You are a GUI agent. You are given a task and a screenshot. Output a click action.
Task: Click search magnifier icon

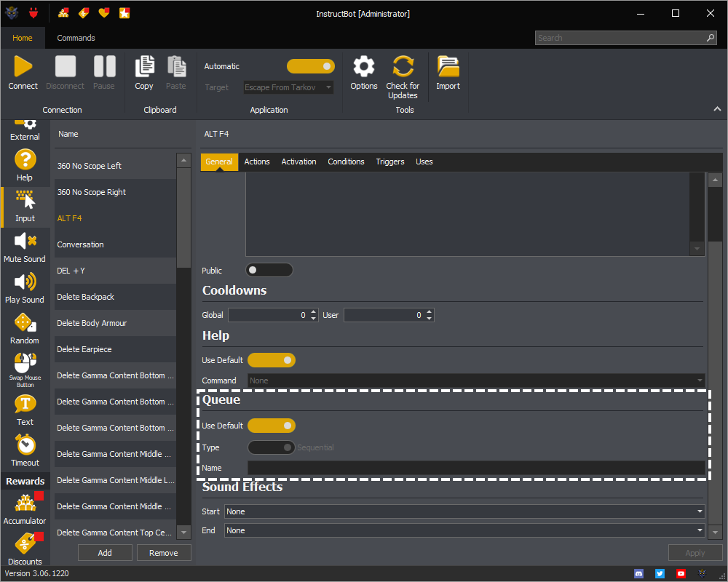click(711, 38)
